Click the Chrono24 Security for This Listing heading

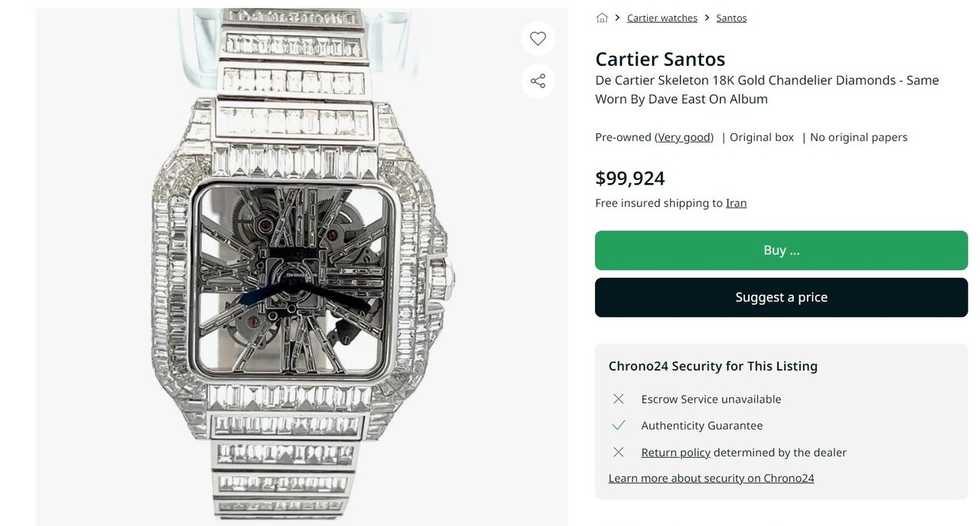(713, 366)
